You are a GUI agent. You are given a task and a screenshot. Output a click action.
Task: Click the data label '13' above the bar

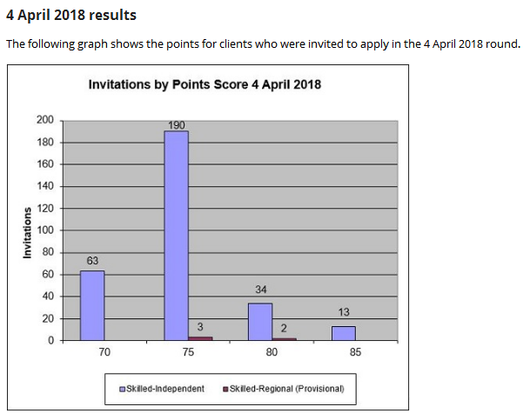[x=344, y=312]
